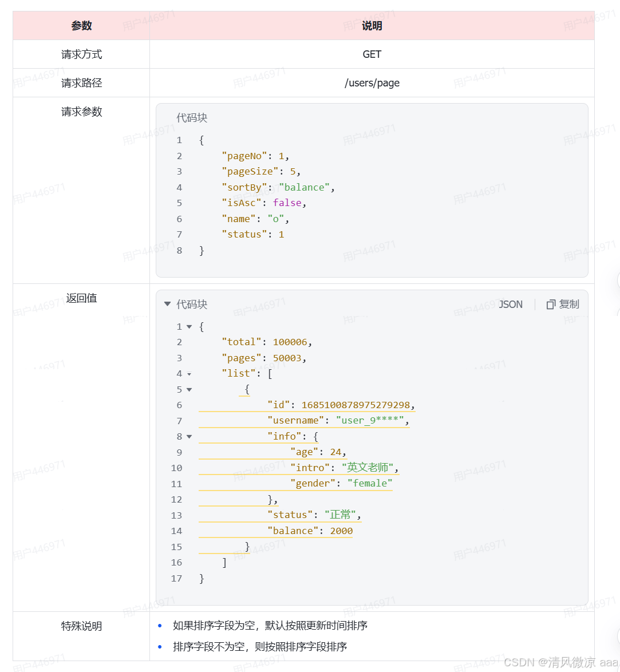Click the 请求方式 row label
Screen dimensions: 620x672
click(x=81, y=54)
